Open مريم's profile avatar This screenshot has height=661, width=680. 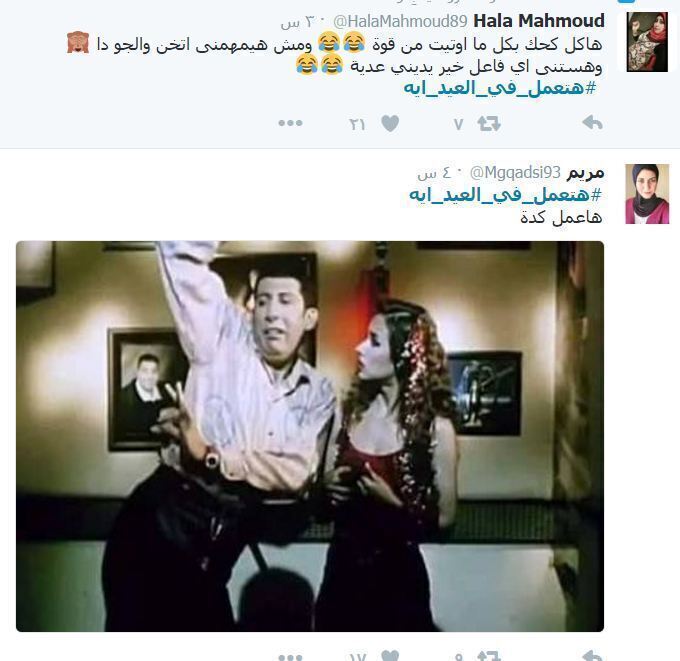tap(647, 194)
